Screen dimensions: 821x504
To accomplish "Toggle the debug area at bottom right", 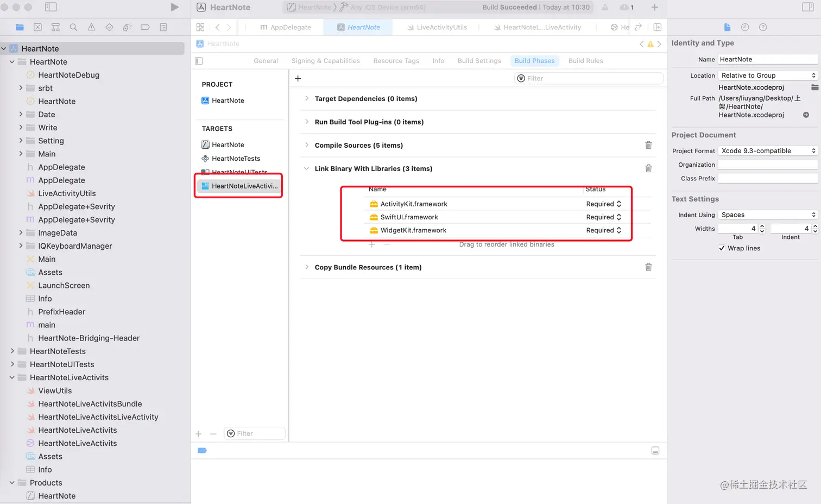I will pyautogui.click(x=655, y=451).
